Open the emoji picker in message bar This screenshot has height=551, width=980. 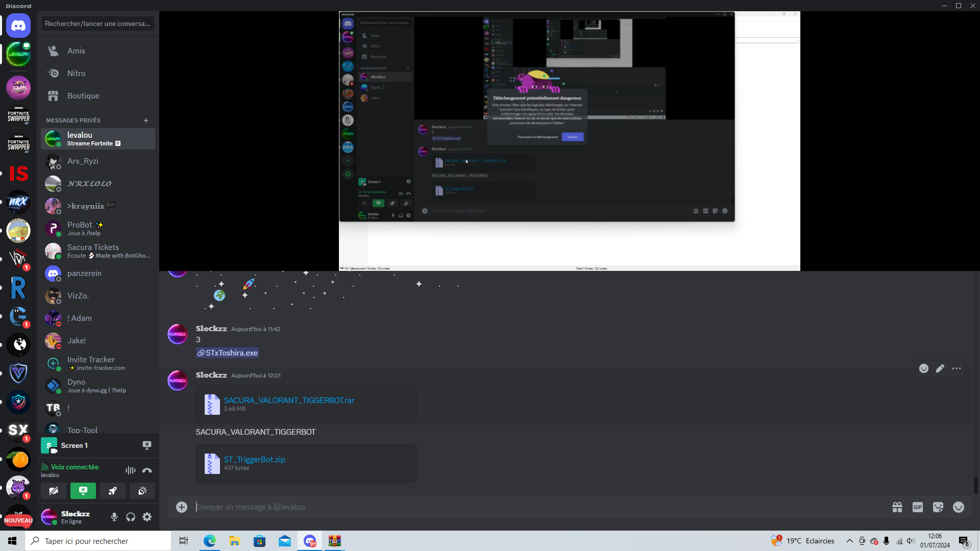(x=959, y=507)
